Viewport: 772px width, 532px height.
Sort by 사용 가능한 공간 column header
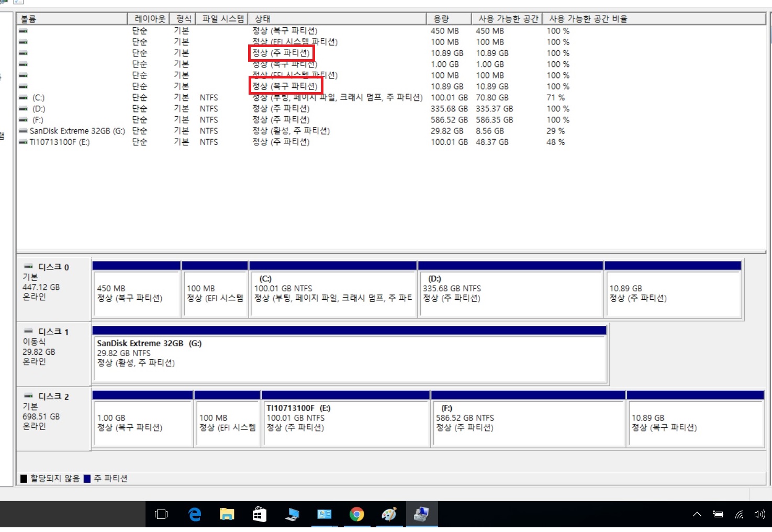507,19
